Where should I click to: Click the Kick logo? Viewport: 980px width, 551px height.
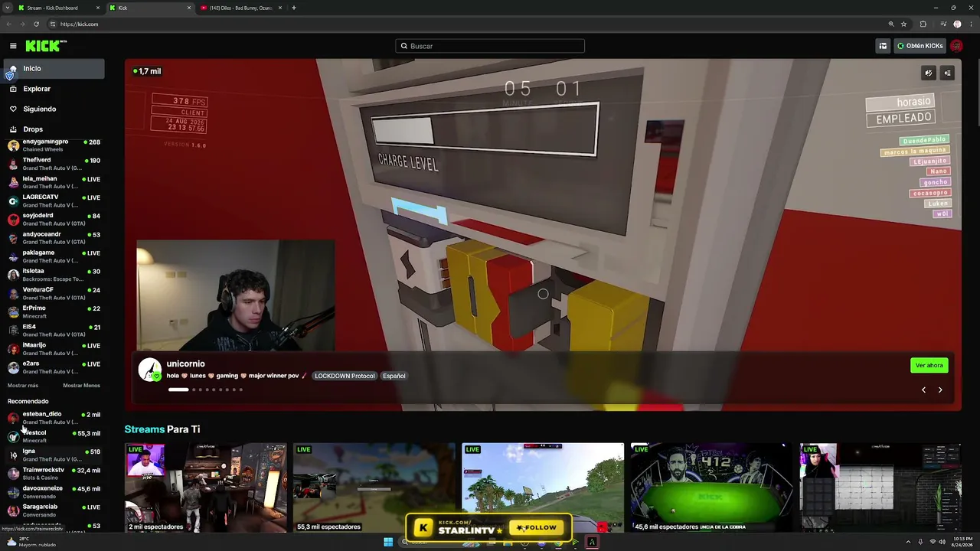tap(46, 46)
